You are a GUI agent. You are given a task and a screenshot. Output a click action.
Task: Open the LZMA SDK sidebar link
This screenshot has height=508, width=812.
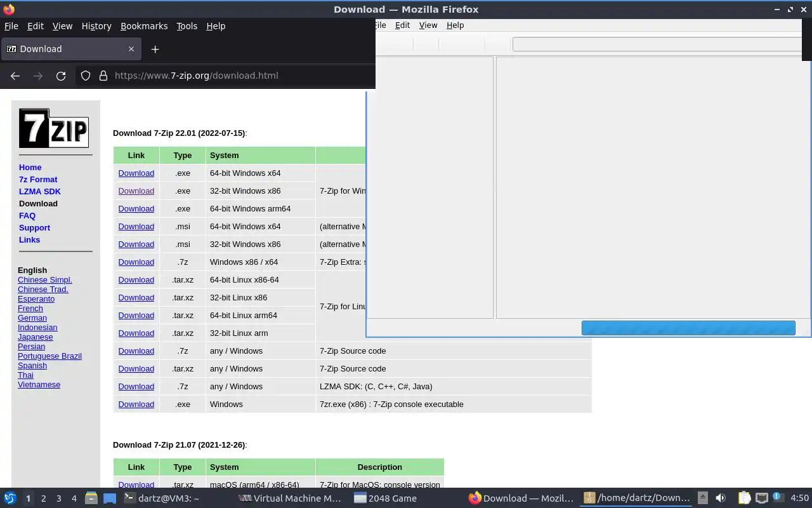[x=40, y=191]
